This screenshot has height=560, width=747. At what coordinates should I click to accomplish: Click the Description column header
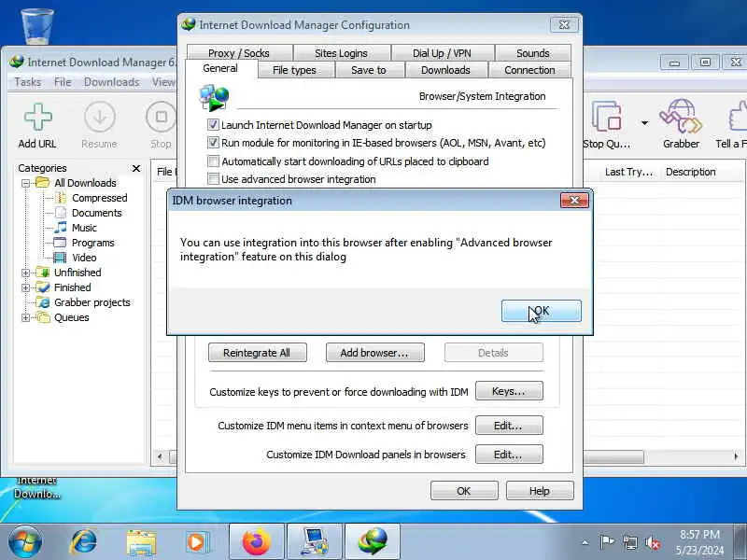pos(691,172)
